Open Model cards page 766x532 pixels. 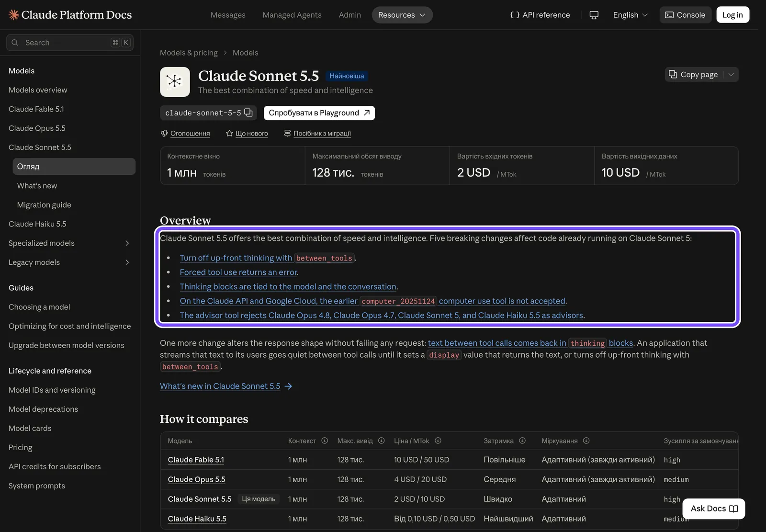click(30, 428)
